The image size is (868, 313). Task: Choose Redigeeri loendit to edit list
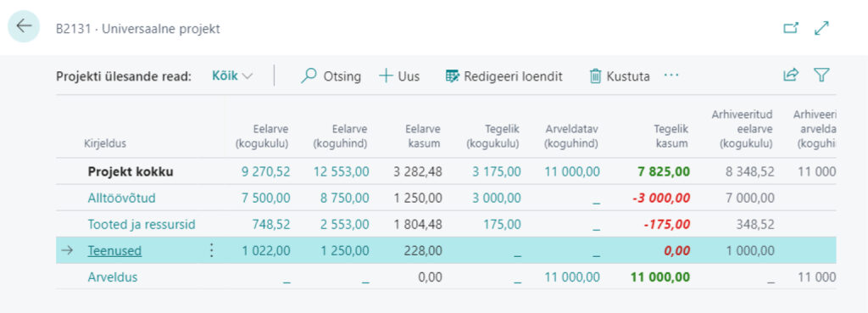point(504,75)
